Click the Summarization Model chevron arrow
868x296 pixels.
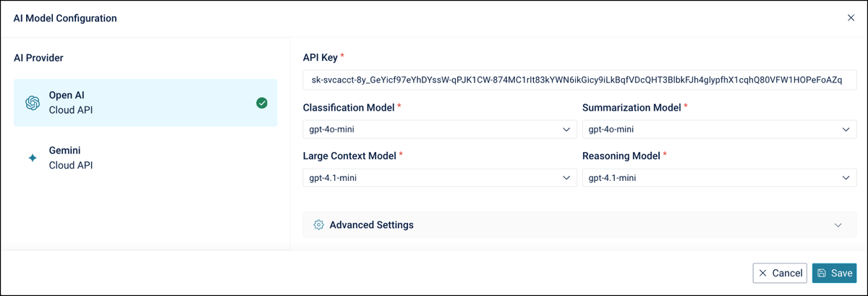coord(845,130)
